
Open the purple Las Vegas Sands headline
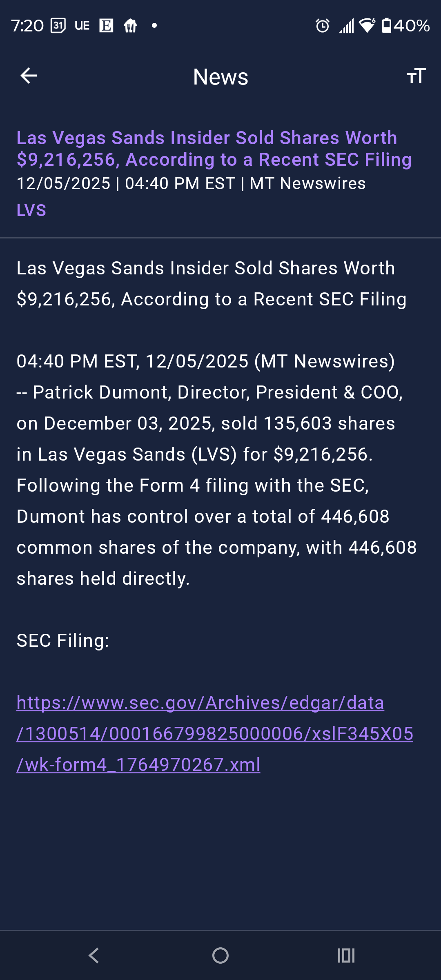(x=214, y=149)
